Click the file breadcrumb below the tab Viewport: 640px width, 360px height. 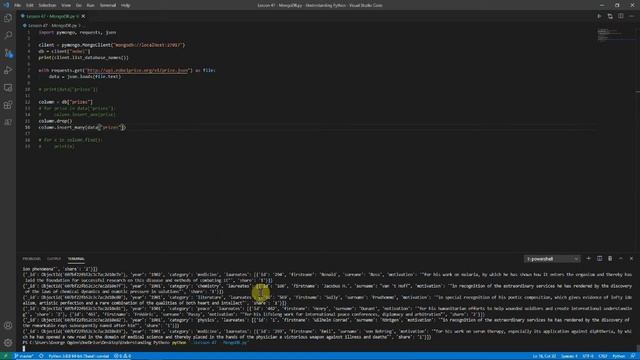pyautogui.click(x=52, y=25)
